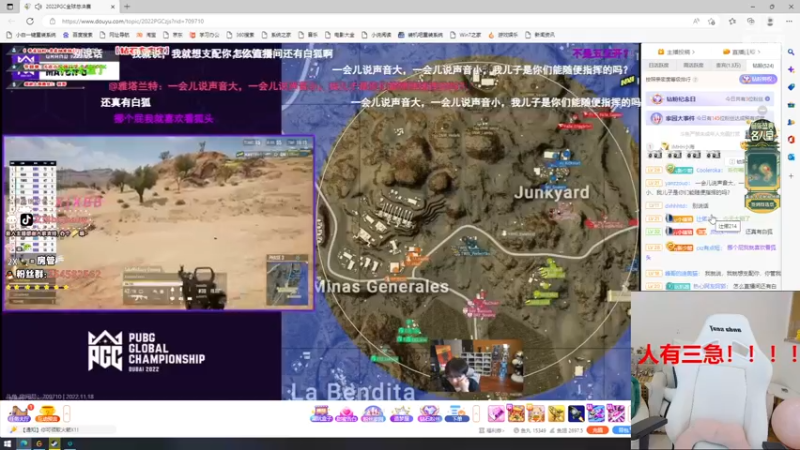
Task: Open the browser profile icon
Action: pos(770,21)
